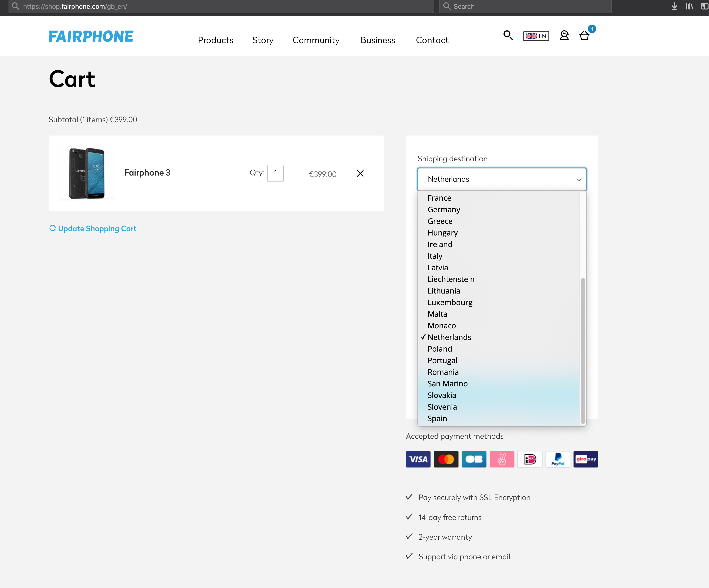This screenshot has height=588, width=709.
Task: Open the site search magnifier icon
Action: [x=508, y=36]
